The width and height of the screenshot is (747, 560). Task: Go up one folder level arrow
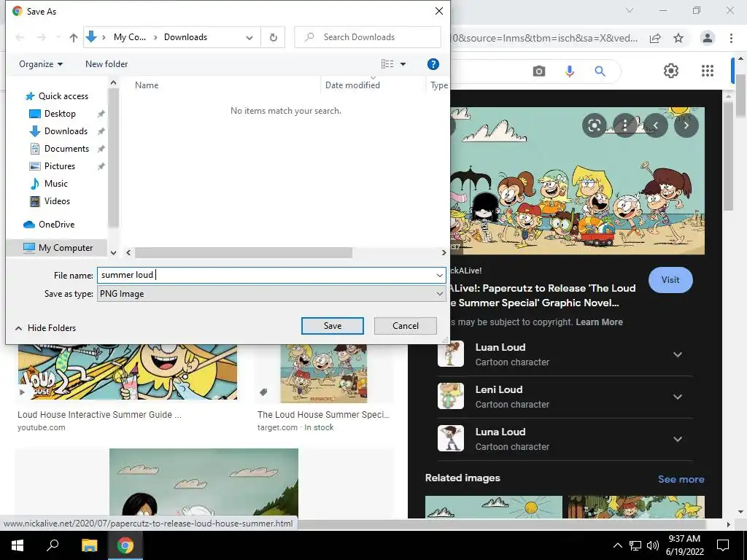tap(74, 37)
